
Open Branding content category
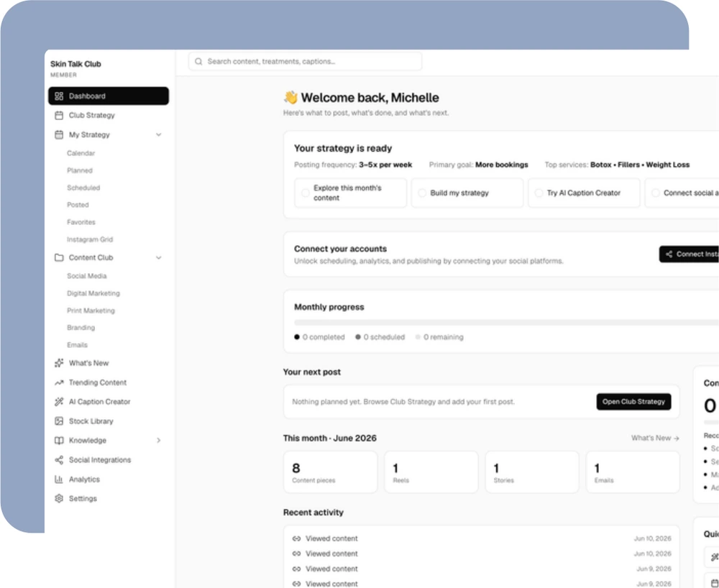point(81,328)
